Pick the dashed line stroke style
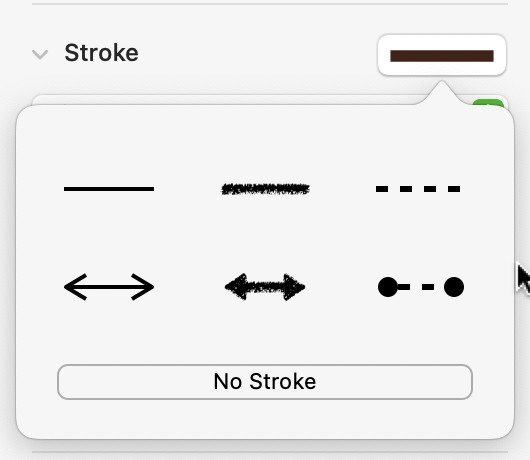This screenshot has width=530, height=460. (x=418, y=189)
